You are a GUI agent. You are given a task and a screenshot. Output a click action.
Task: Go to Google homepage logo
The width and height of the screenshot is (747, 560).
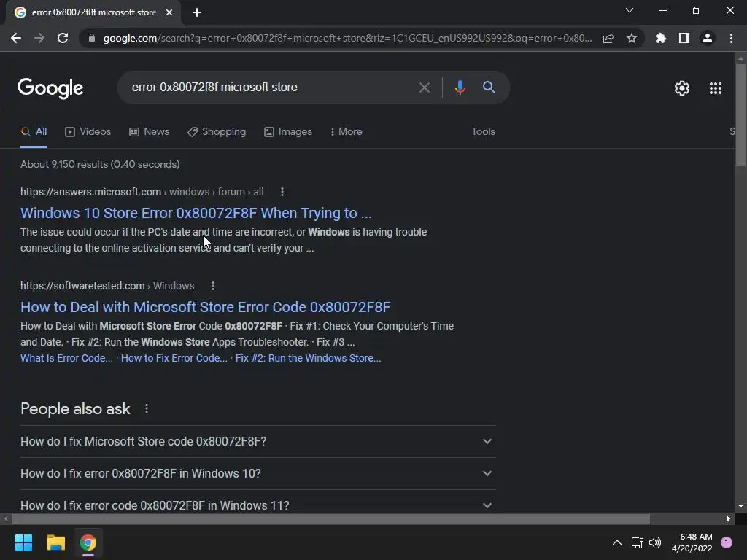tap(50, 87)
